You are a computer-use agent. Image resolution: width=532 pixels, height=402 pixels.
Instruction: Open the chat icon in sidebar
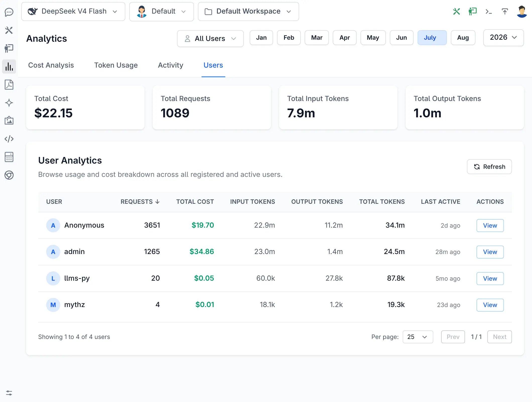tap(9, 12)
